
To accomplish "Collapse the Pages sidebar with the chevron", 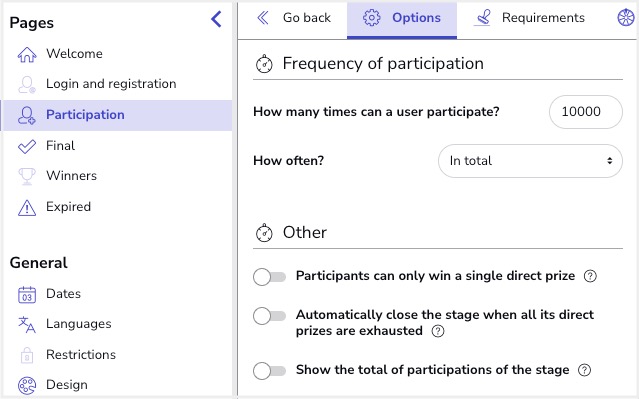I will 216,19.
